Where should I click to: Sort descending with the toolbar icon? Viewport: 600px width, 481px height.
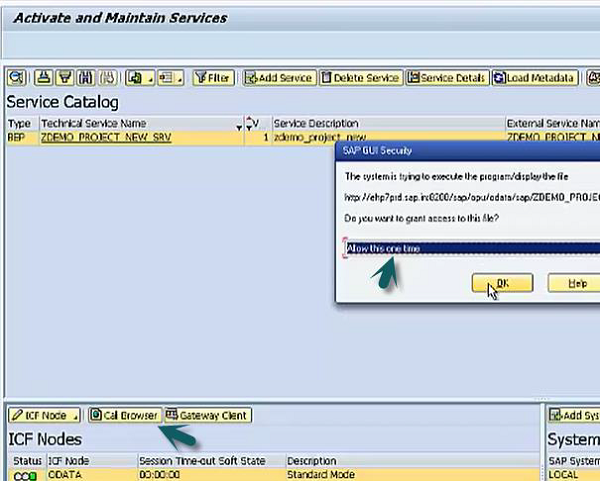[x=65, y=78]
